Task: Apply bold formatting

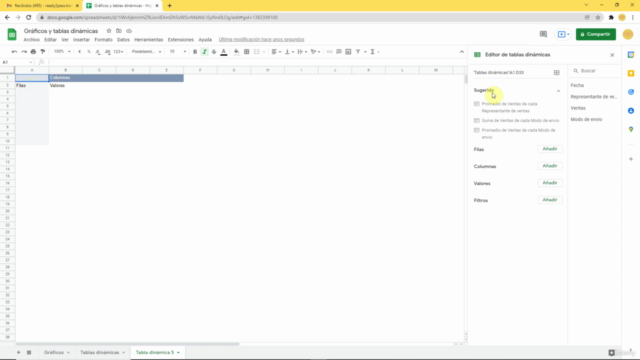Action: coord(195,52)
